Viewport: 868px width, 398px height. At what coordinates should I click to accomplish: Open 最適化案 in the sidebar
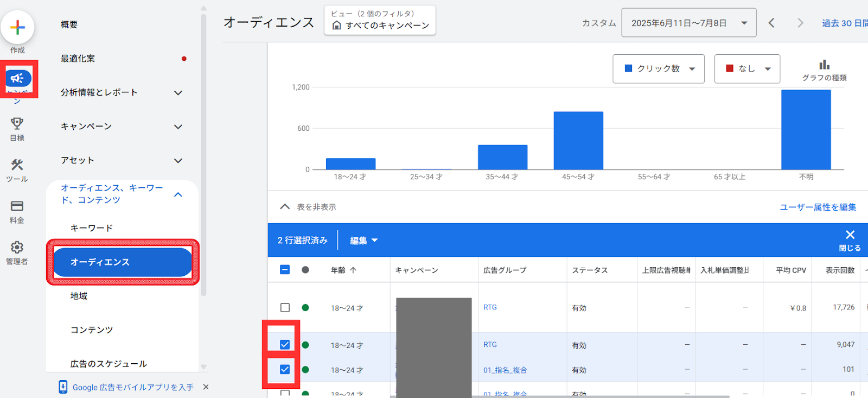[78, 59]
